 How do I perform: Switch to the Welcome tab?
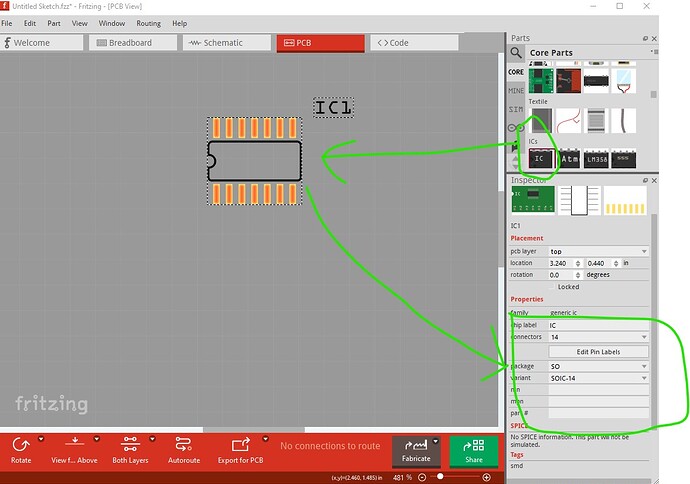(42, 43)
